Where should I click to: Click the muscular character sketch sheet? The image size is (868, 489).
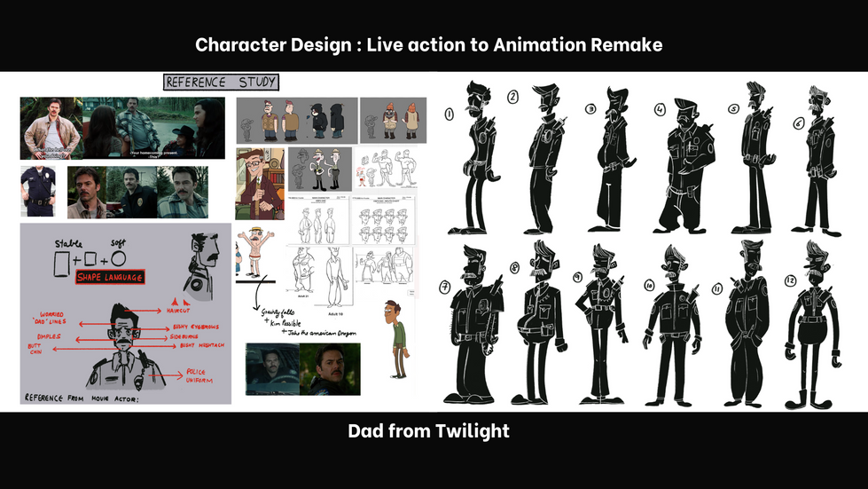[x=386, y=169]
